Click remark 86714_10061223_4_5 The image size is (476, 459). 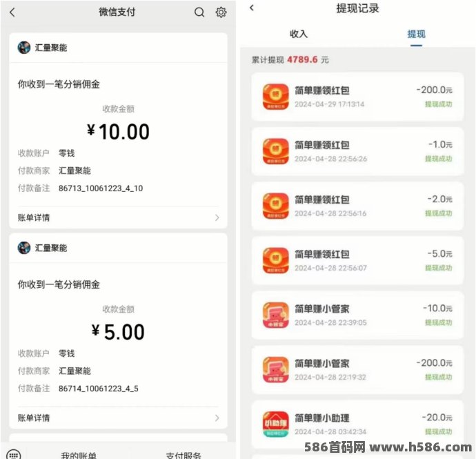(x=99, y=389)
